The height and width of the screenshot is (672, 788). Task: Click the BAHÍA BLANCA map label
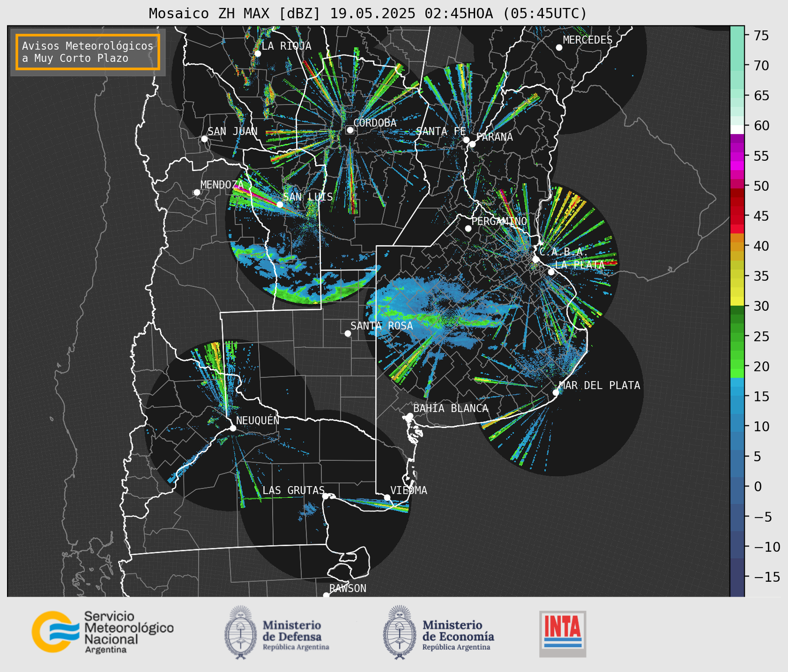[x=451, y=408]
